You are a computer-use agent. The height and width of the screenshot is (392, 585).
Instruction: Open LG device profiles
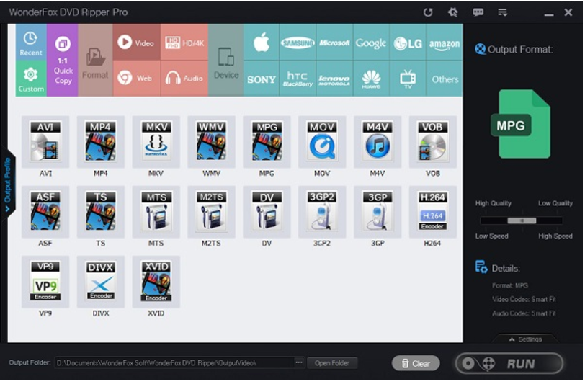coord(408,43)
